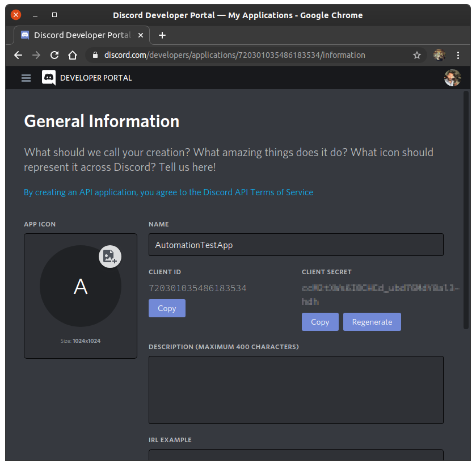Click the app icon placeholder 'A'
Viewport: 476px width, 466px height.
pos(81,286)
